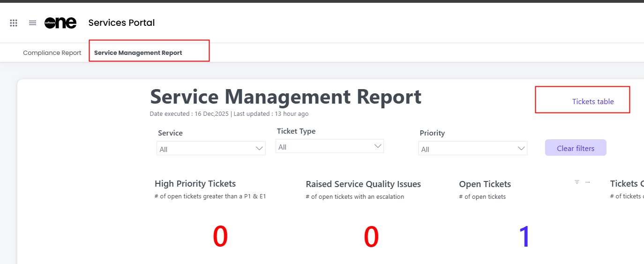
Task: Expand the Service filter dropdown
Action: point(211,149)
